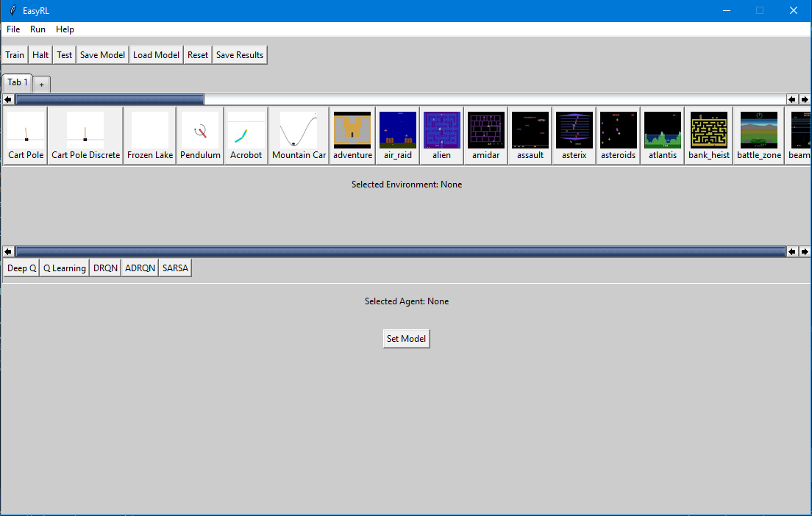Open the Help menu

65,29
